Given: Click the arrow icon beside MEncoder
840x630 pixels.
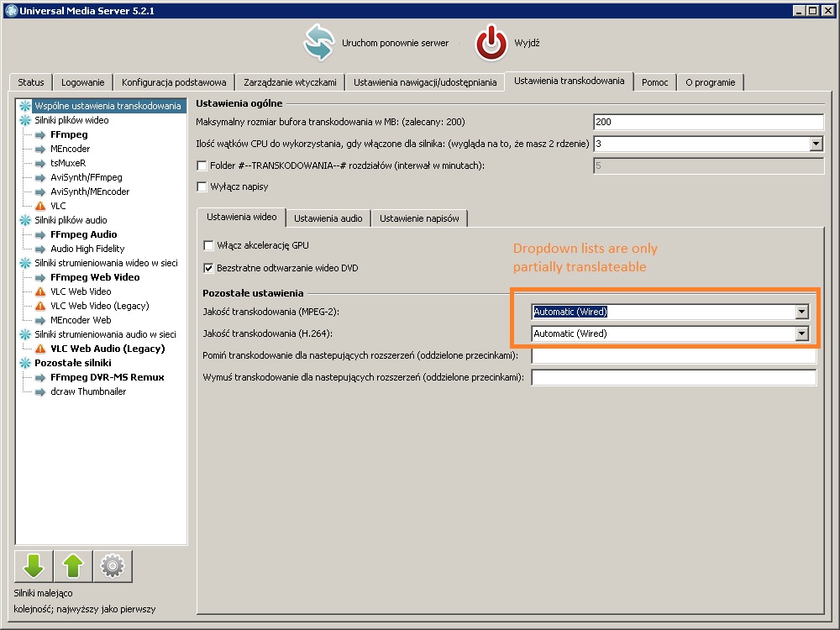Looking at the screenshot, I should click(x=40, y=149).
